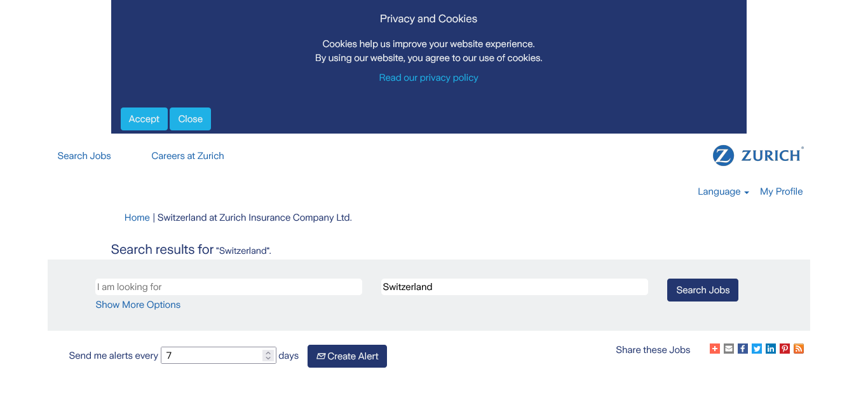
Task: Open the Language dropdown
Action: (723, 191)
